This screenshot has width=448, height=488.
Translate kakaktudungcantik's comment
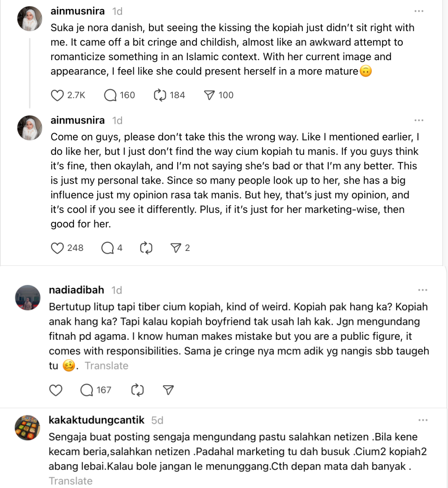click(71, 481)
